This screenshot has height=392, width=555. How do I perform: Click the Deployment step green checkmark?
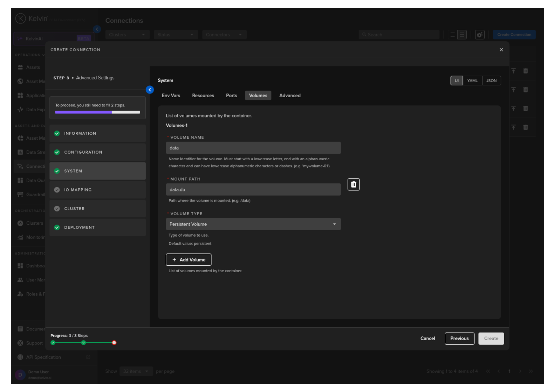57,227
